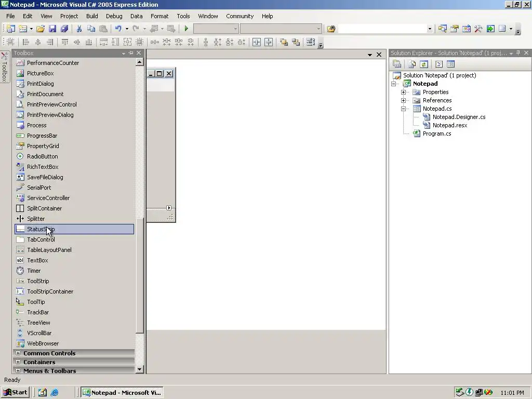Select RichTextBox in the Toolbox
The image size is (532, 399).
(x=74, y=167)
